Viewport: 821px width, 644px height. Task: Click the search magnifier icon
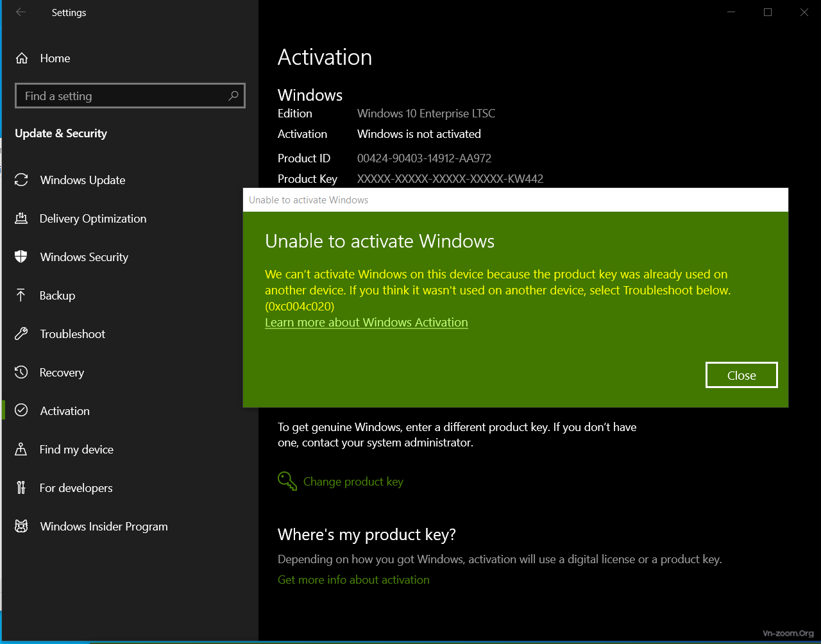[x=233, y=96]
